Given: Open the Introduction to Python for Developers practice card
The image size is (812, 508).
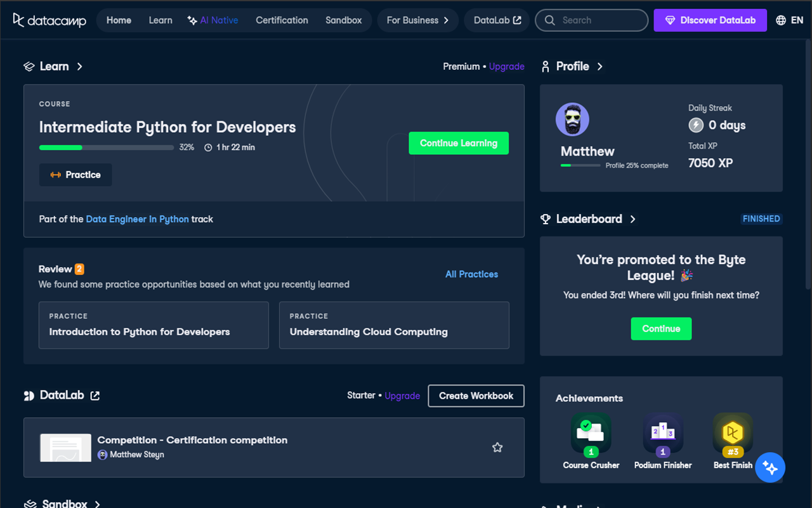Looking at the screenshot, I should pyautogui.click(x=154, y=325).
